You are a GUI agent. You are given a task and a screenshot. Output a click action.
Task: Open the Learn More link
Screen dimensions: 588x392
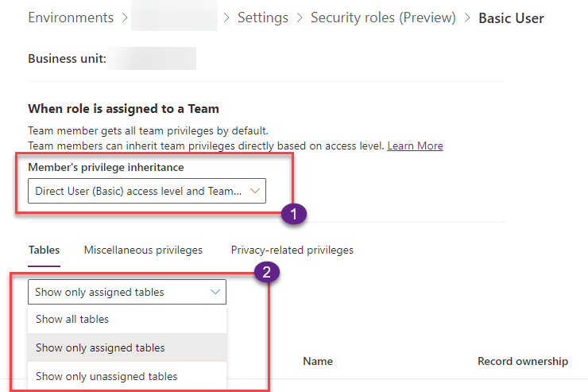click(x=415, y=146)
